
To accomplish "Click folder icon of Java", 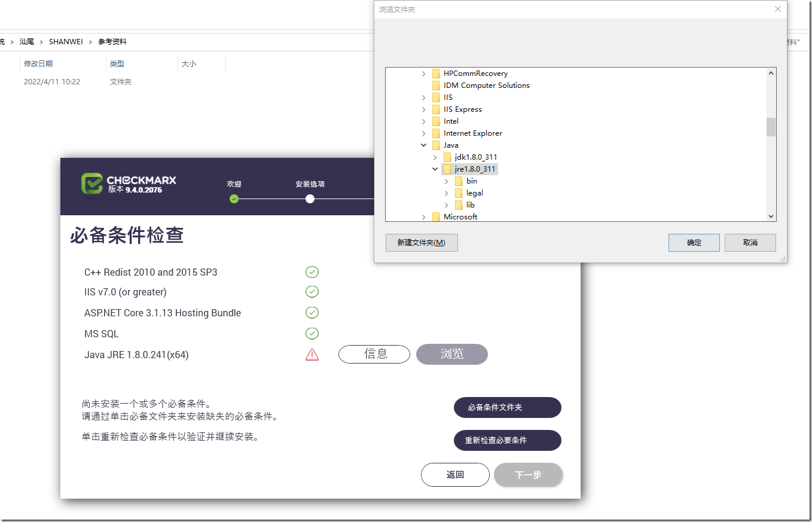I will (x=436, y=145).
